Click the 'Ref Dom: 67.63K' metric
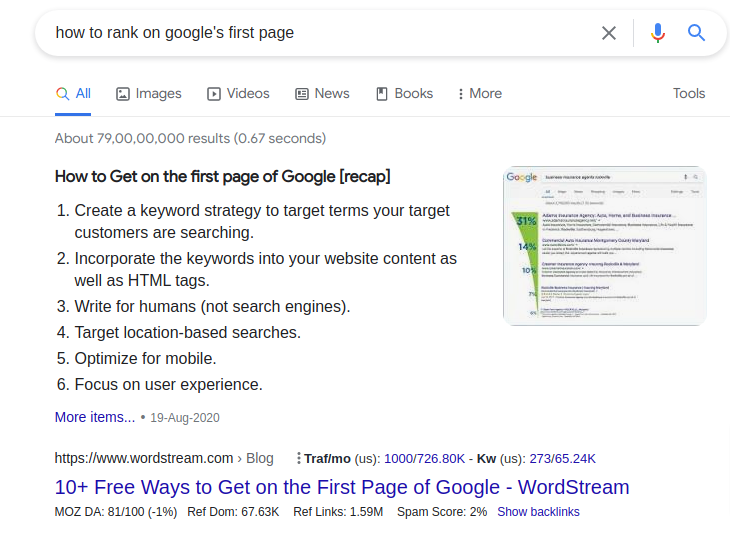730x533 pixels. pos(233,512)
